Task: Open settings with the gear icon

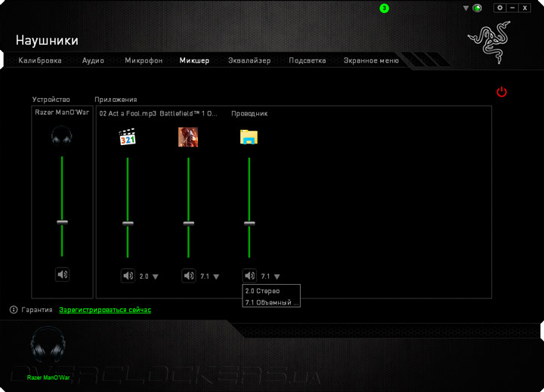Action: [500, 8]
